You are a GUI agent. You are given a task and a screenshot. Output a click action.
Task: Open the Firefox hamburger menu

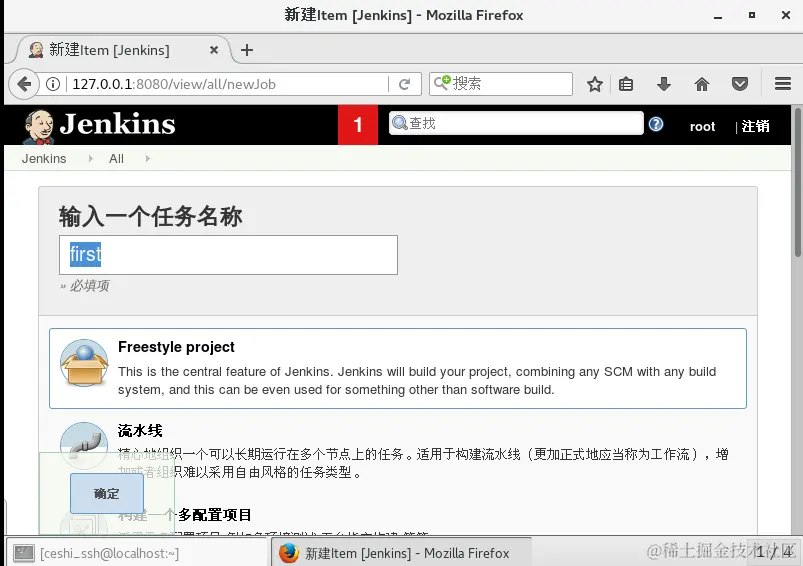pyautogui.click(x=783, y=84)
